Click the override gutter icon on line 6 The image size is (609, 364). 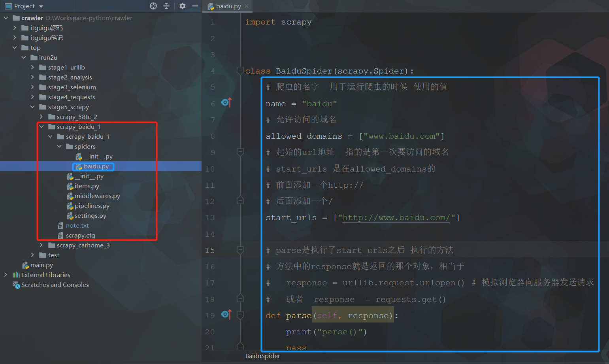226,102
